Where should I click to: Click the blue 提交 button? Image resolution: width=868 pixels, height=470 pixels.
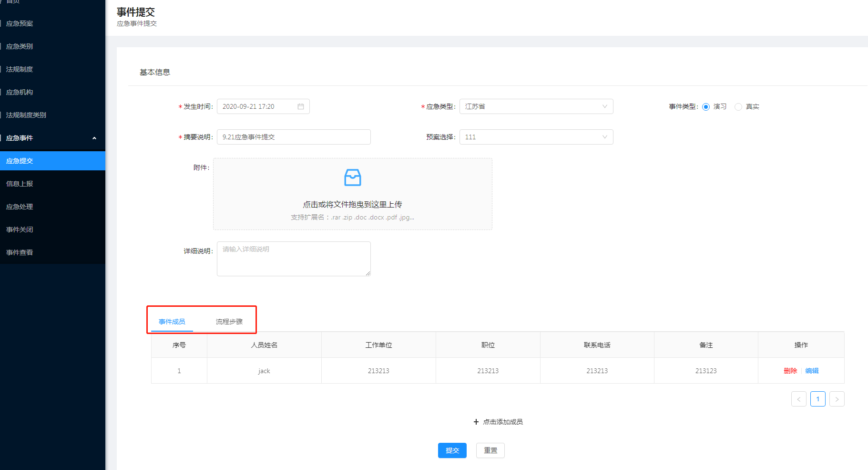coord(452,450)
